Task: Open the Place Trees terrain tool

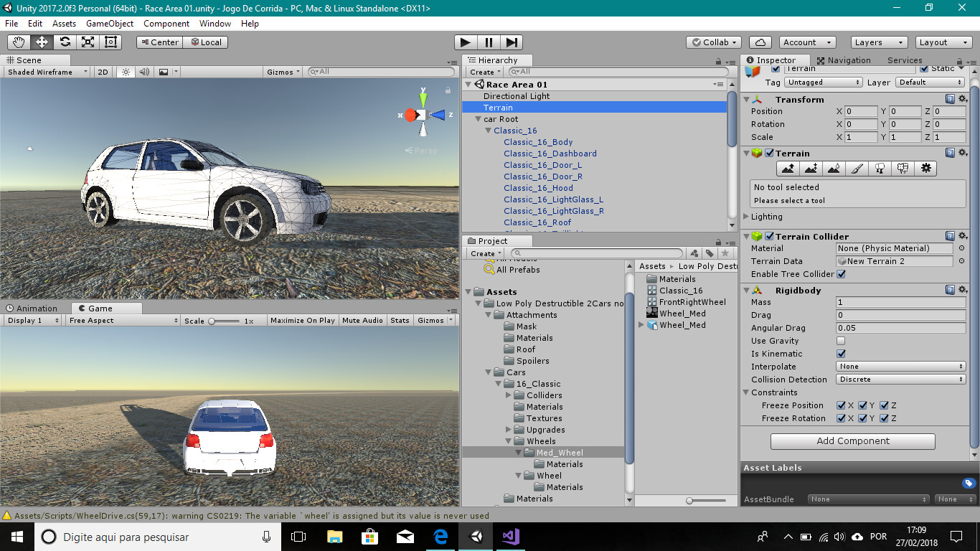Action: point(880,168)
